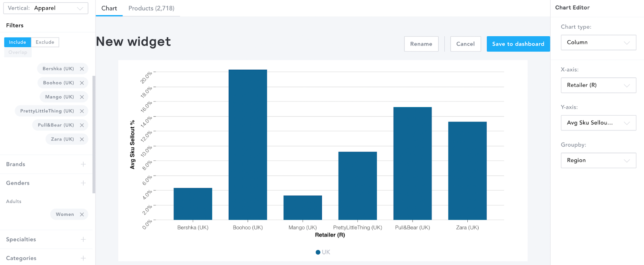The height and width of the screenshot is (265, 644).
Task: Remove the Mango (UK) filter chip
Action: pos(82,97)
